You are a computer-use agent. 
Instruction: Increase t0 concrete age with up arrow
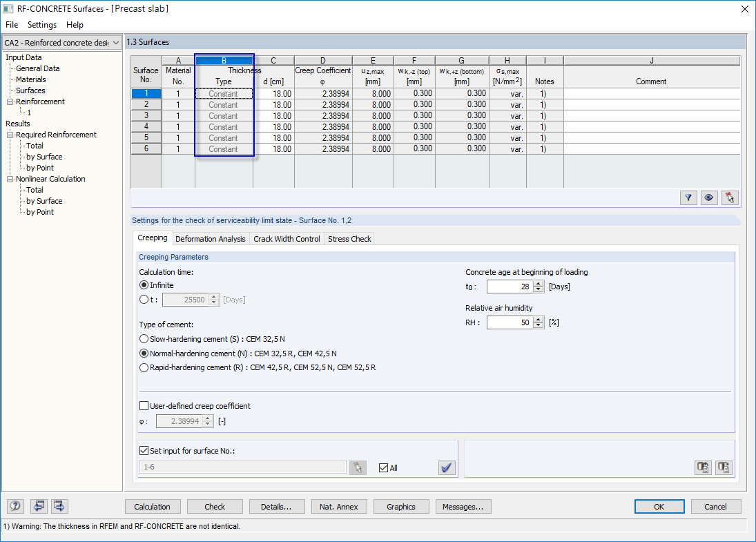(539, 284)
